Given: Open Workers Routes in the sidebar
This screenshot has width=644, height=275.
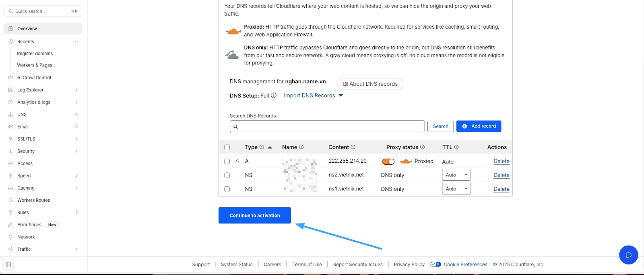Looking at the screenshot, I should pyautogui.click(x=33, y=200).
